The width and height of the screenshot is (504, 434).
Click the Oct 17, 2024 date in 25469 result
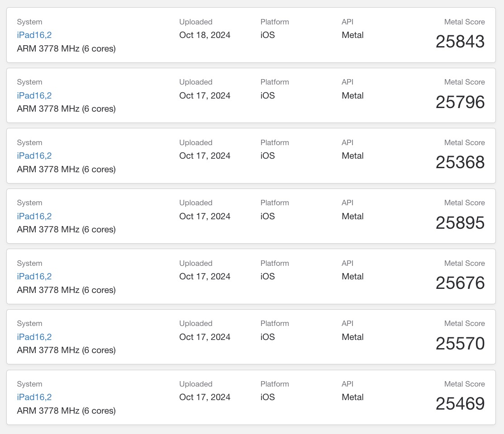pos(204,397)
